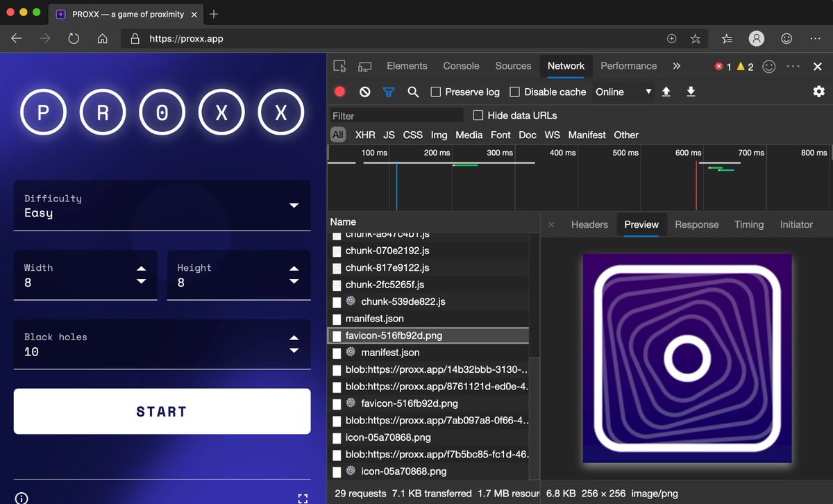The image size is (833, 504).
Task: Install PROXX app plus icon in address bar
Action: coord(671,39)
